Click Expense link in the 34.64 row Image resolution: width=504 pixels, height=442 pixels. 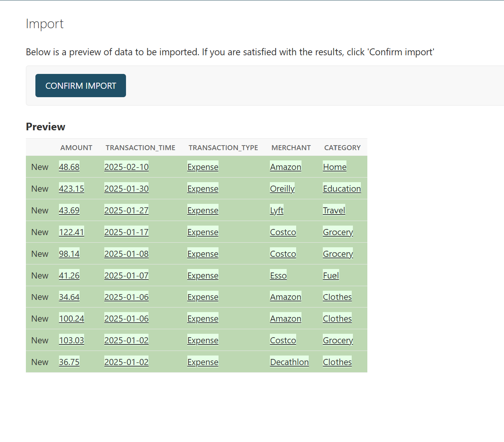pyautogui.click(x=203, y=297)
